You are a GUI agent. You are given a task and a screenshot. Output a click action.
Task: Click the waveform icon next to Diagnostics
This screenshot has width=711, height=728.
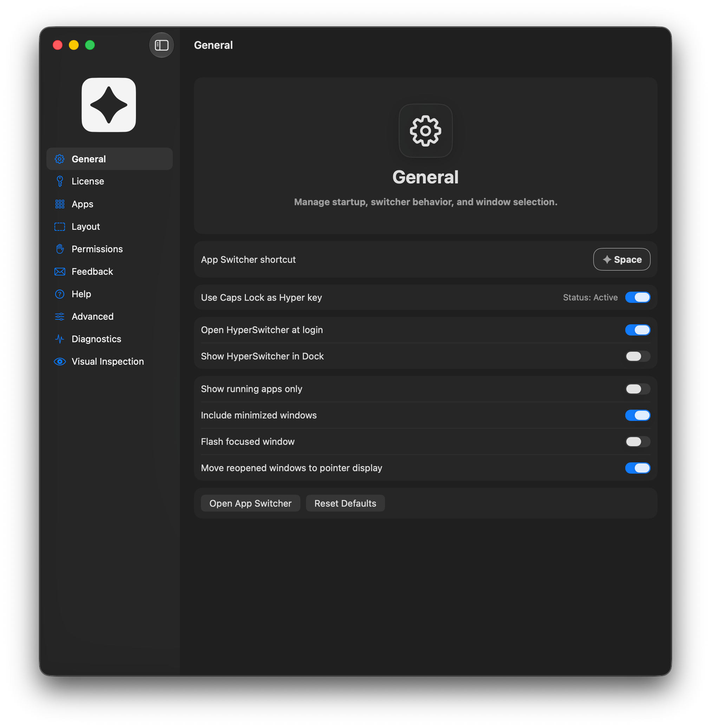coord(60,339)
